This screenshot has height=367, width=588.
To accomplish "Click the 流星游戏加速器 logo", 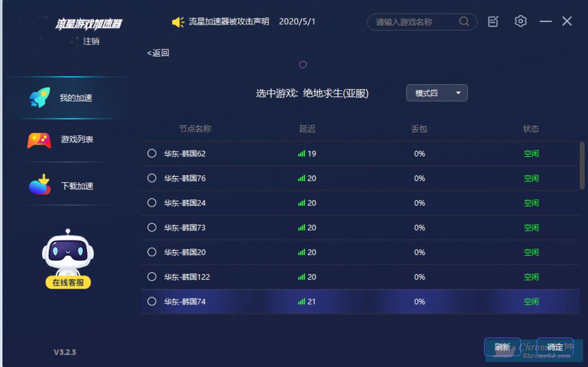I will (88, 24).
